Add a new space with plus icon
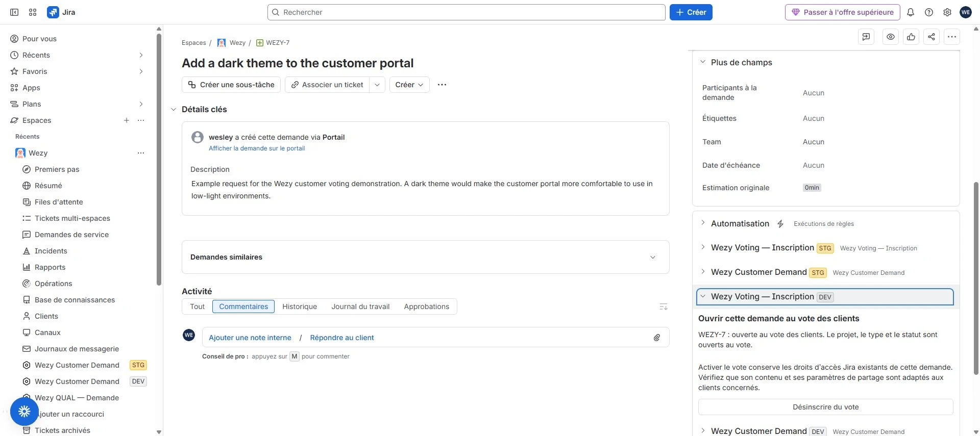 pos(127,120)
